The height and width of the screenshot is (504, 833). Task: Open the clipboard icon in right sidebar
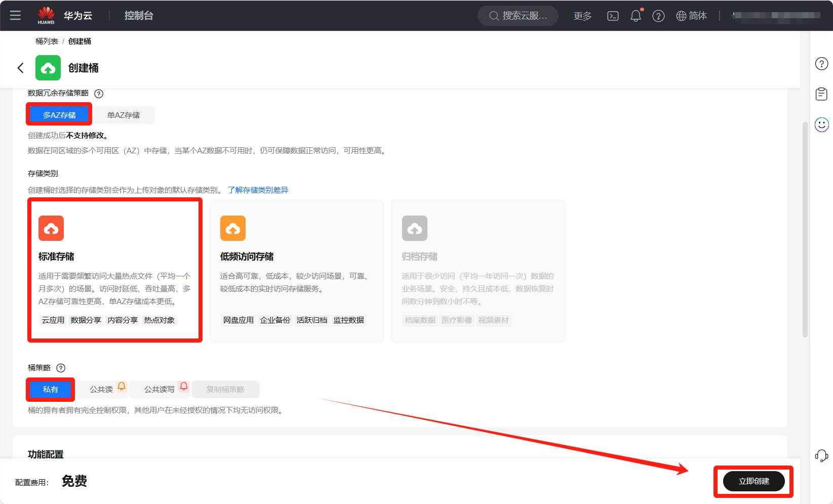tap(821, 94)
